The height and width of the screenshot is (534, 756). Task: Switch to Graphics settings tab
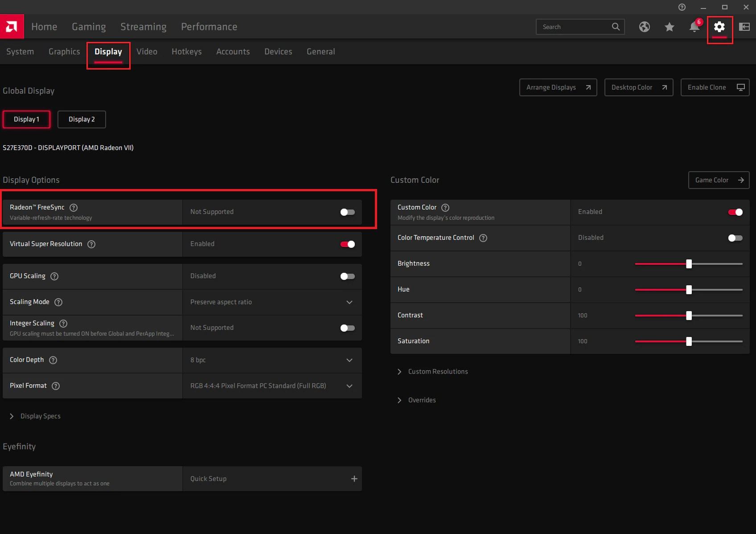tap(64, 52)
